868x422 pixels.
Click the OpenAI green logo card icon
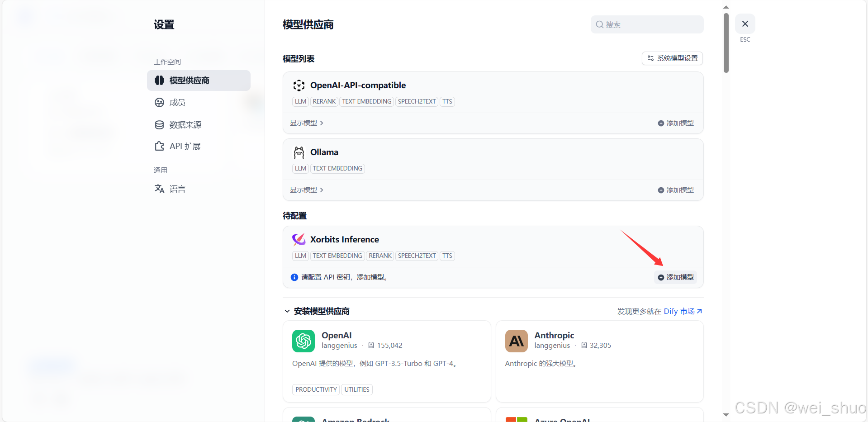point(304,341)
